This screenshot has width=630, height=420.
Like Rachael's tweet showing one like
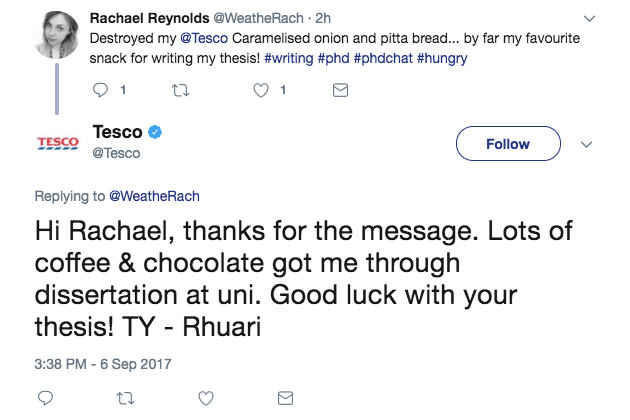pos(262,90)
